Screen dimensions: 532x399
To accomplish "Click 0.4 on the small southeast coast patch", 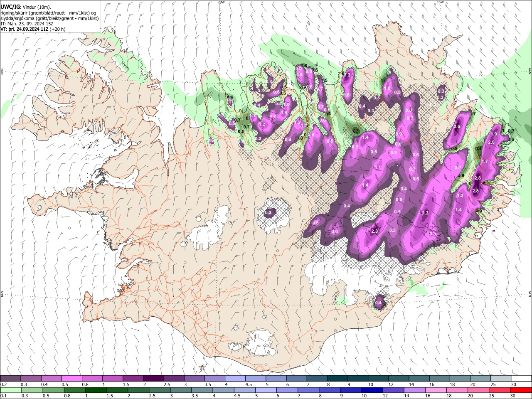I will [x=378, y=303].
